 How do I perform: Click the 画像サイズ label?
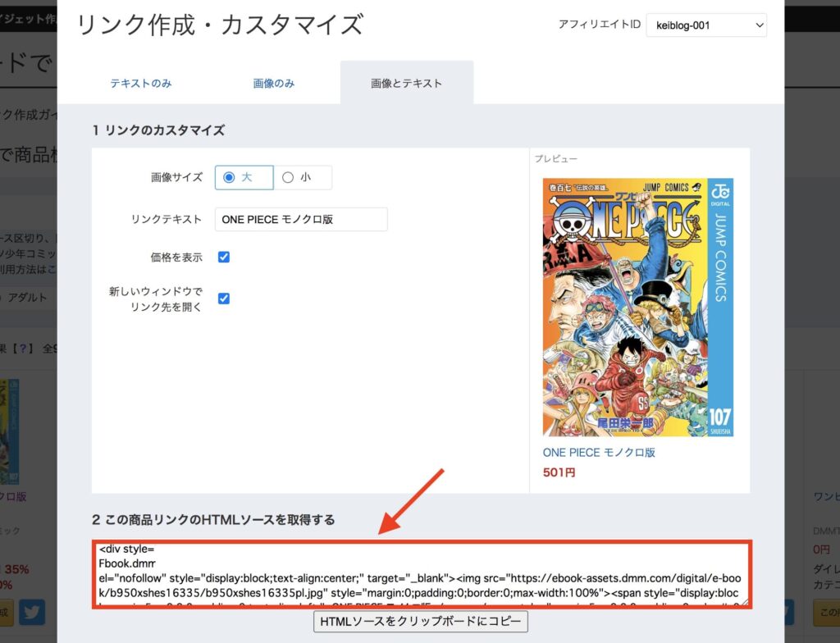point(177,177)
